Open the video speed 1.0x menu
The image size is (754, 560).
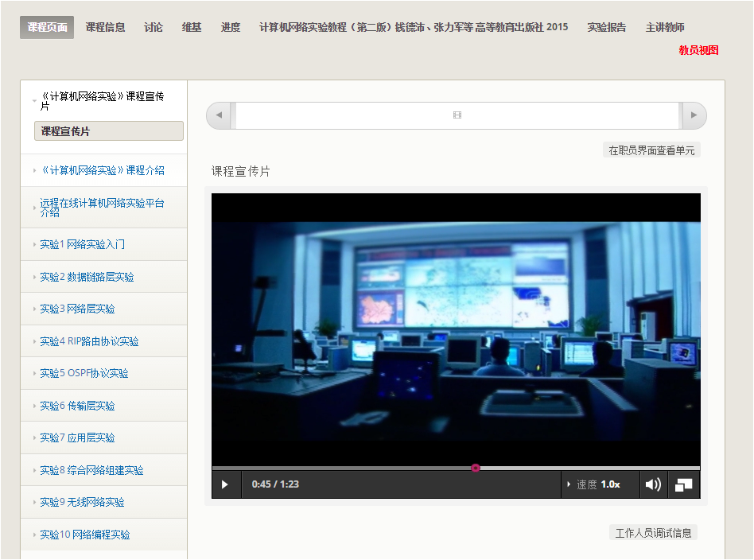point(600,484)
